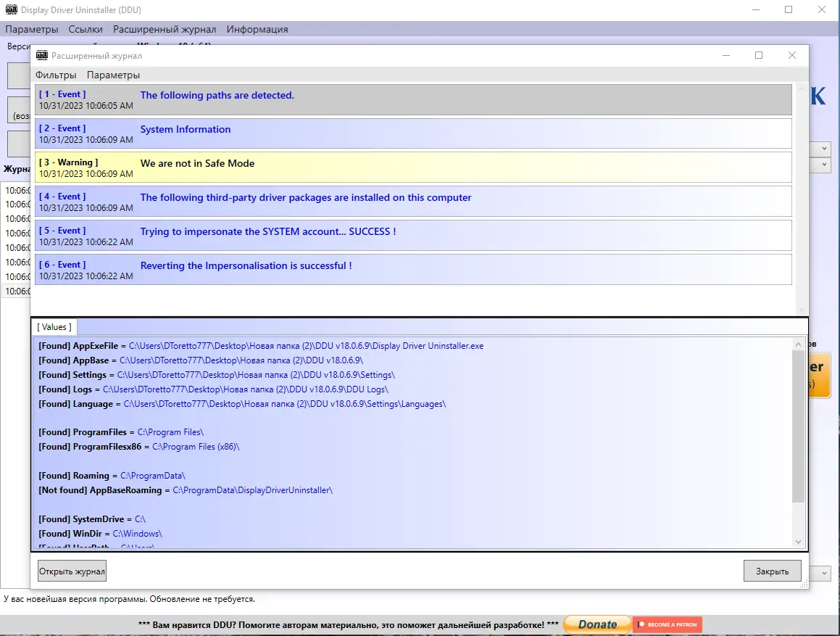The image size is (840, 636).
Task: Click the Donate button
Action: [x=596, y=624]
